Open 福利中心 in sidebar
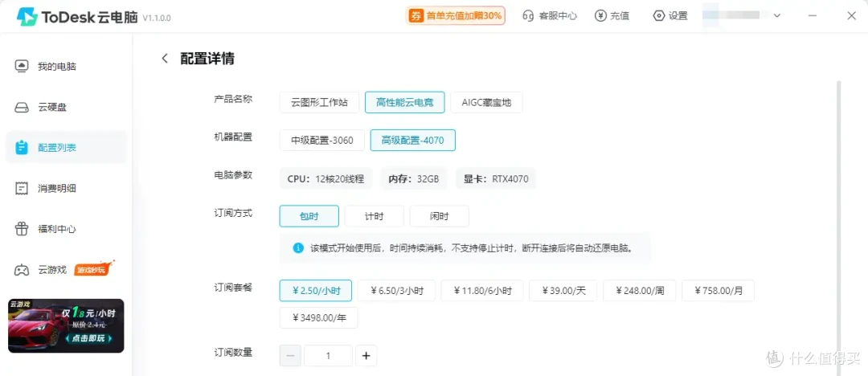Screen dimensions: 868x376 point(67,229)
